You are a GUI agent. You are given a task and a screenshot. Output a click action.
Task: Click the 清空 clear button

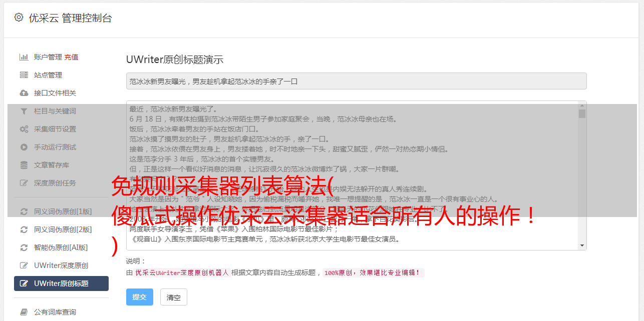pos(173,297)
